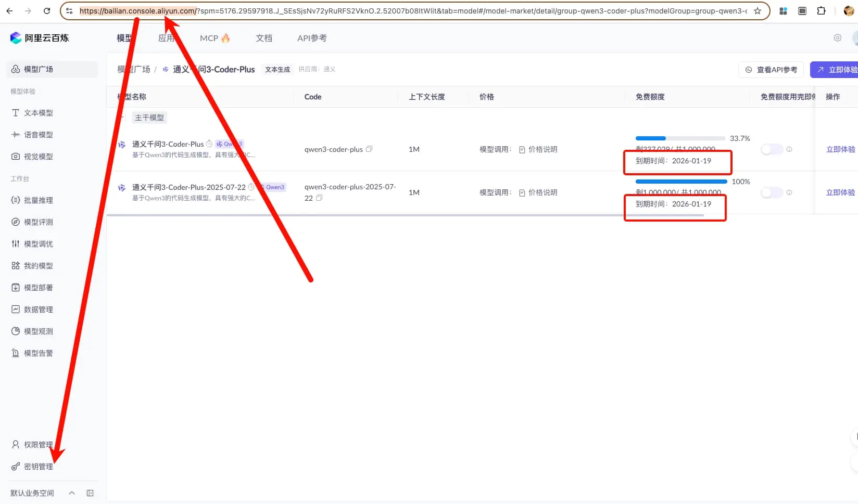The image size is (858, 504).
Task: Click the camera icon for 视觉模型
Action: (16, 157)
